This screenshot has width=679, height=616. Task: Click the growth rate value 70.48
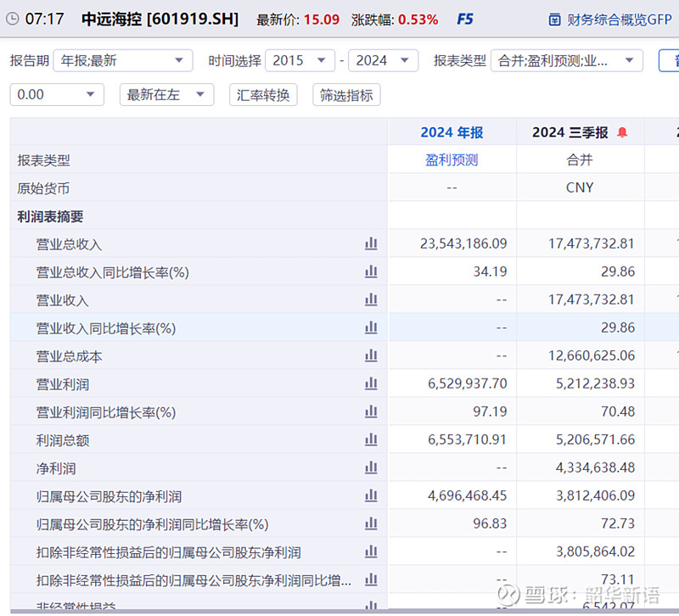[618, 412]
